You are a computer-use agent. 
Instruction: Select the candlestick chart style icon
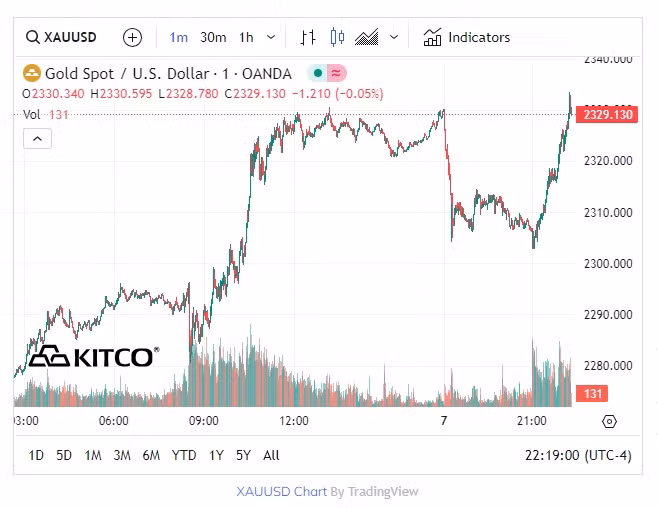337,38
